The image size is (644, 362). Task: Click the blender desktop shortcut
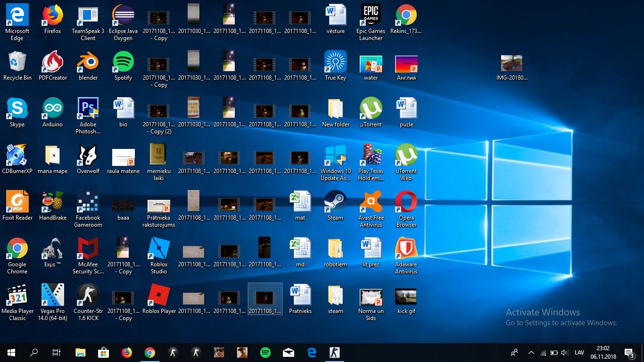pyautogui.click(x=88, y=66)
